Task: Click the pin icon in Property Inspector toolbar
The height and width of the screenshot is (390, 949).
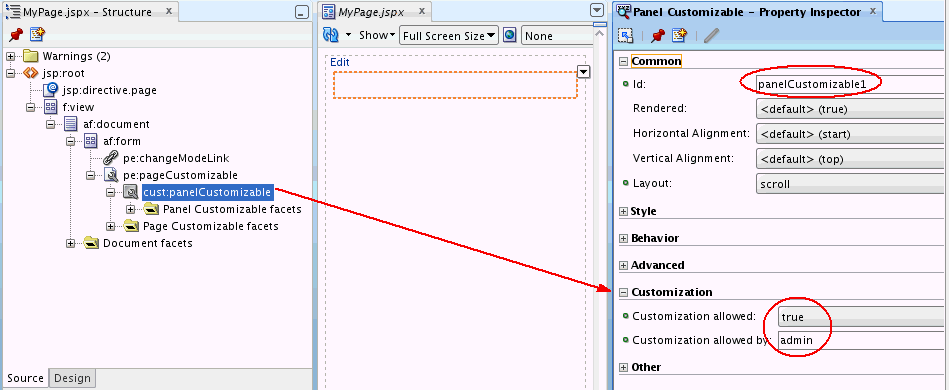Action: (658, 36)
